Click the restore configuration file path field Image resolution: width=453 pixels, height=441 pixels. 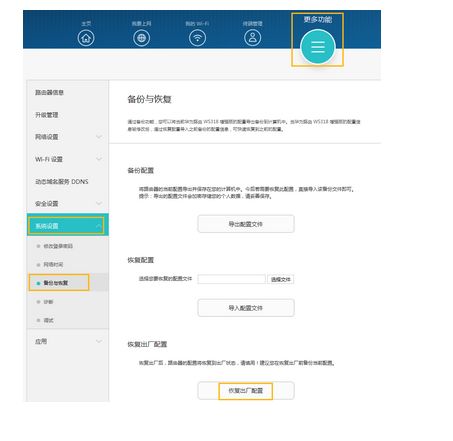(x=232, y=279)
